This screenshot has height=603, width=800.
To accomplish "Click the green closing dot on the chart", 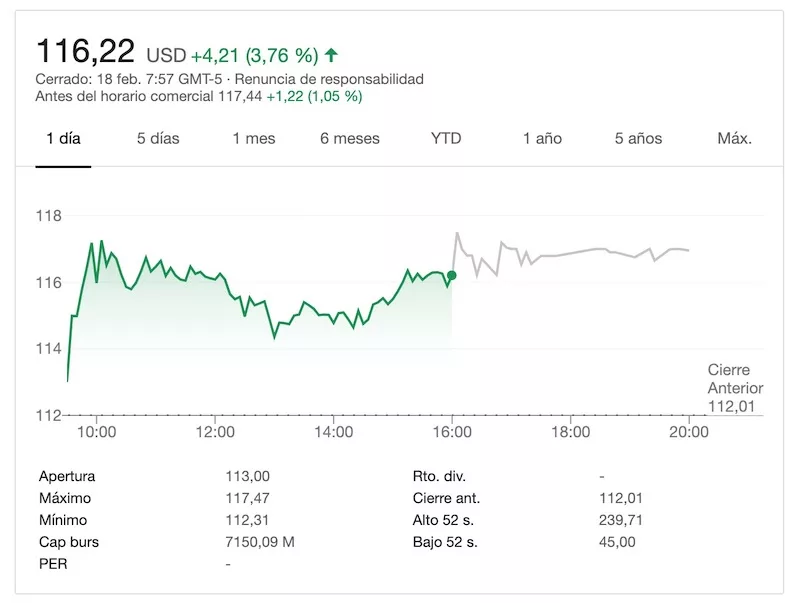I will [x=452, y=275].
